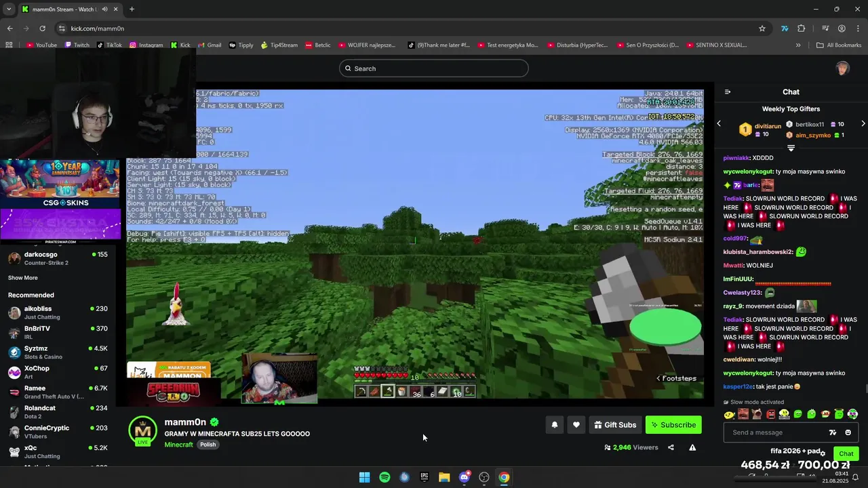The height and width of the screenshot is (488, 868).
Task: Open the apps grid in bookmarks bar
Action: click(9, 45)
